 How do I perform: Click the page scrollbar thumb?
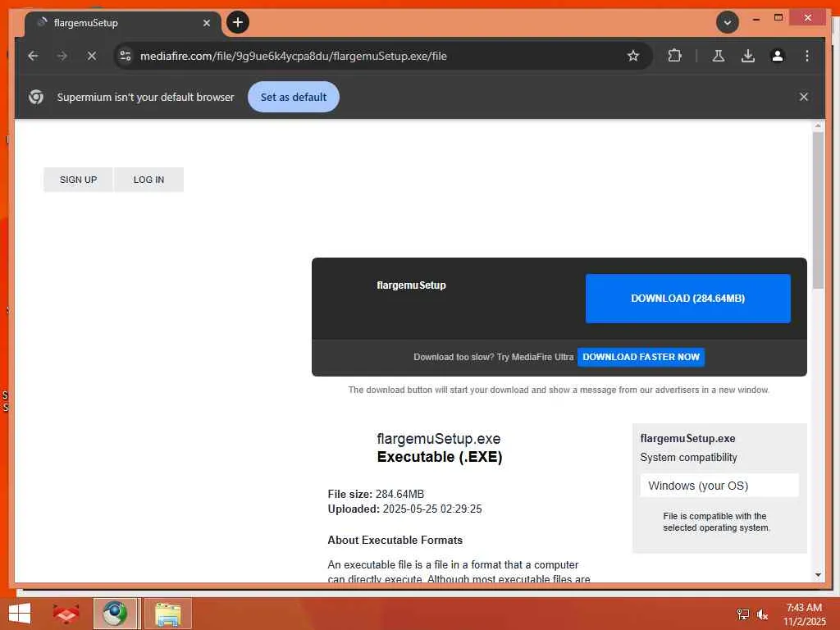(x=818, y=210)
